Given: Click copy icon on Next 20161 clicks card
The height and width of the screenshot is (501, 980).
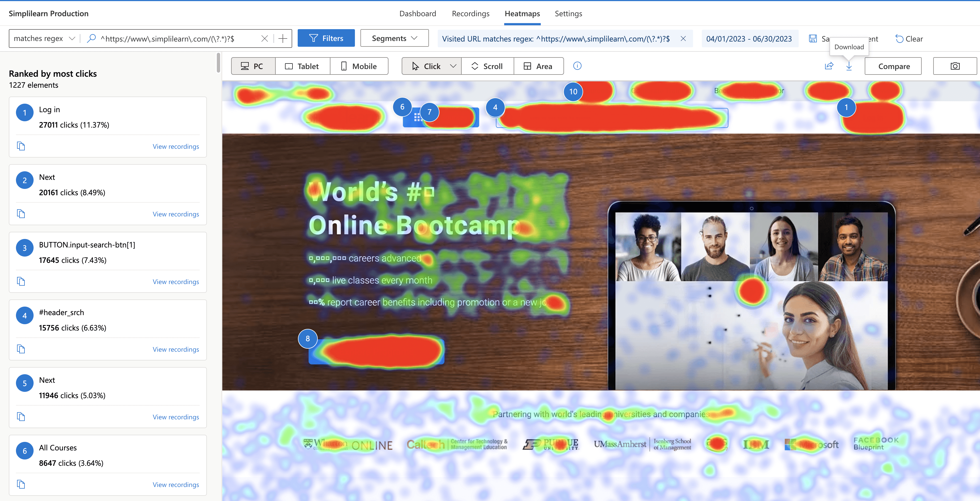Looking at the screenshot, I should [21, 214].
